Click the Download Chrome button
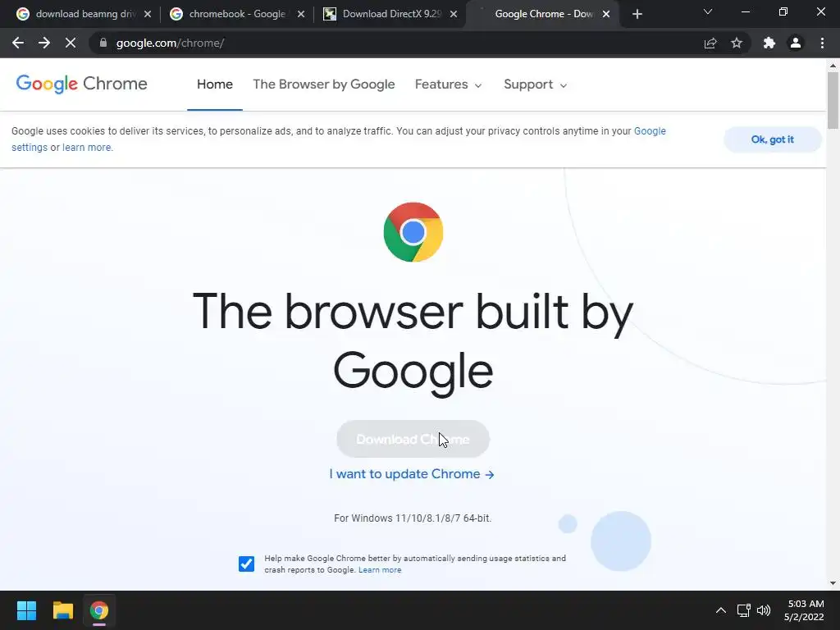This screenshot has width=840, height=630. click(413, 440)
